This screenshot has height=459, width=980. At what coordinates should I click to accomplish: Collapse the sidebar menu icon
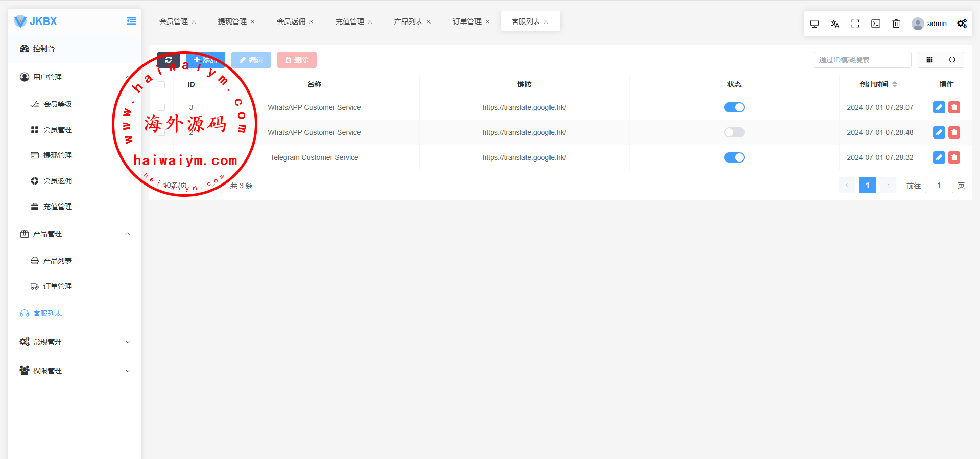click(x=131, y=21)
